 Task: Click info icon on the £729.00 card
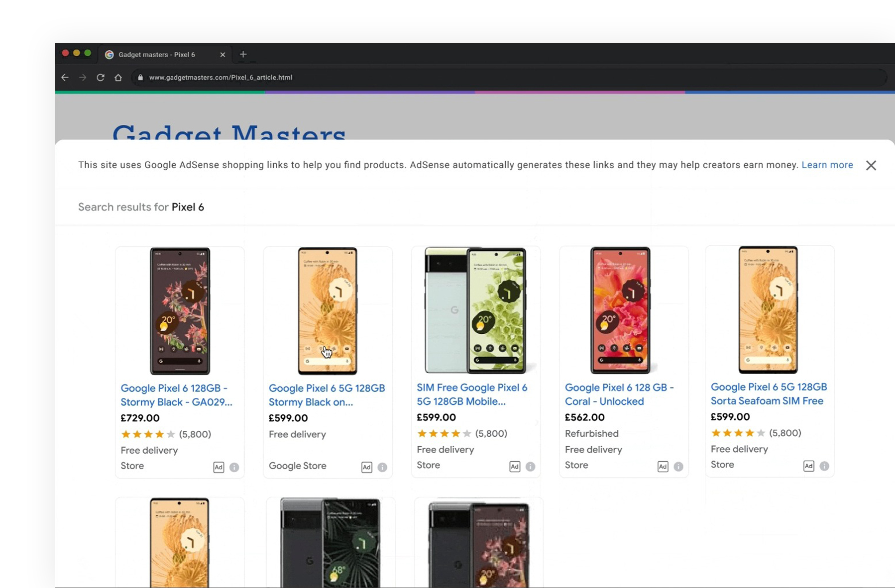click(x=234, y=467)
